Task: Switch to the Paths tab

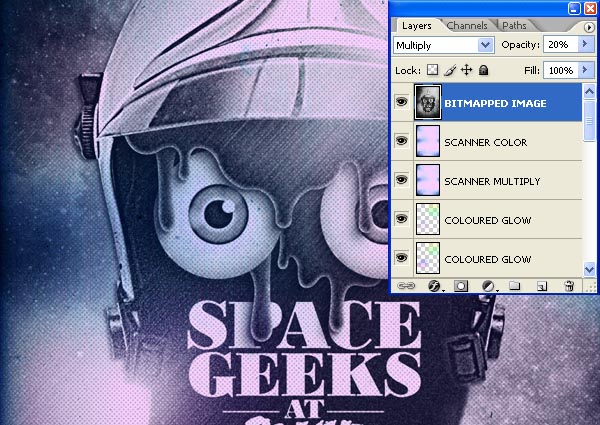Action: click(514, 26)
